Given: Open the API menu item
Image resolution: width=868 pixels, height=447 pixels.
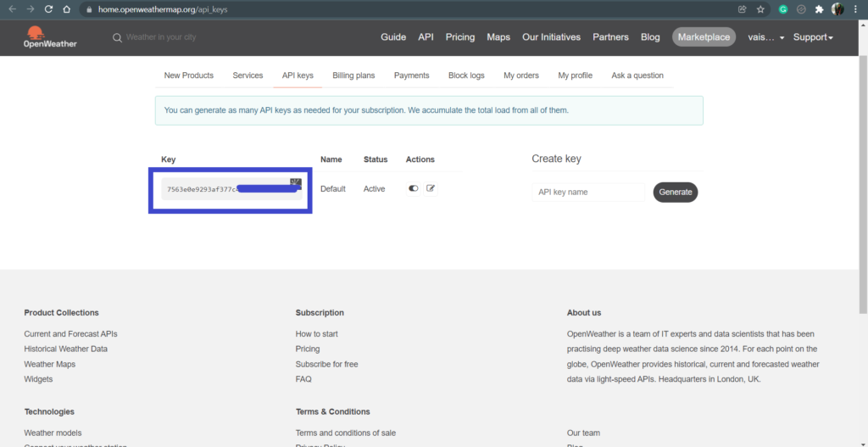Looking at the screenshot, I should (x=426, y=37).
